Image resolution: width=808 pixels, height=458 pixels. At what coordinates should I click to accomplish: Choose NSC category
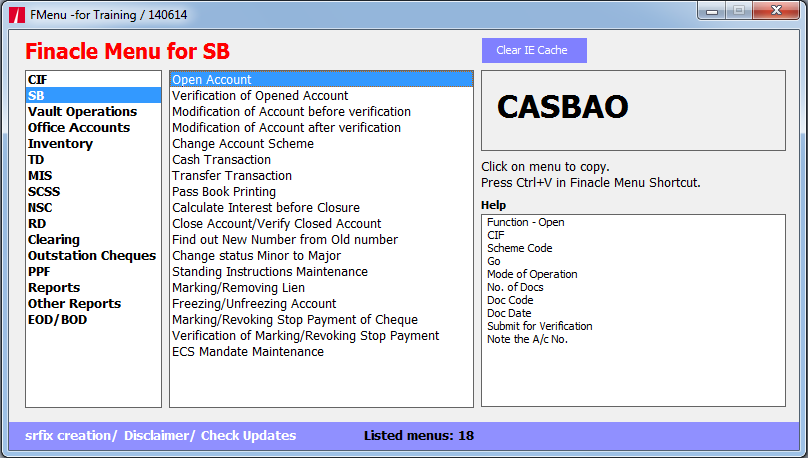point(93,208)
